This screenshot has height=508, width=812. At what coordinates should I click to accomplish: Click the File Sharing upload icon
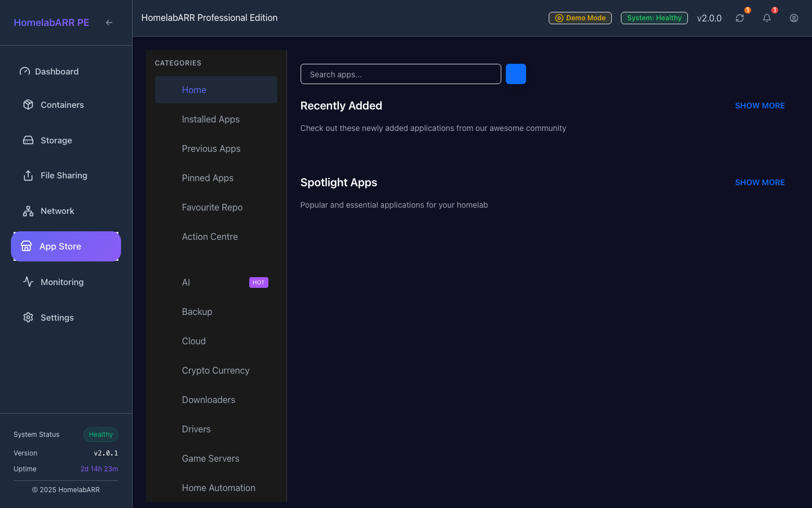pos(28,176)
